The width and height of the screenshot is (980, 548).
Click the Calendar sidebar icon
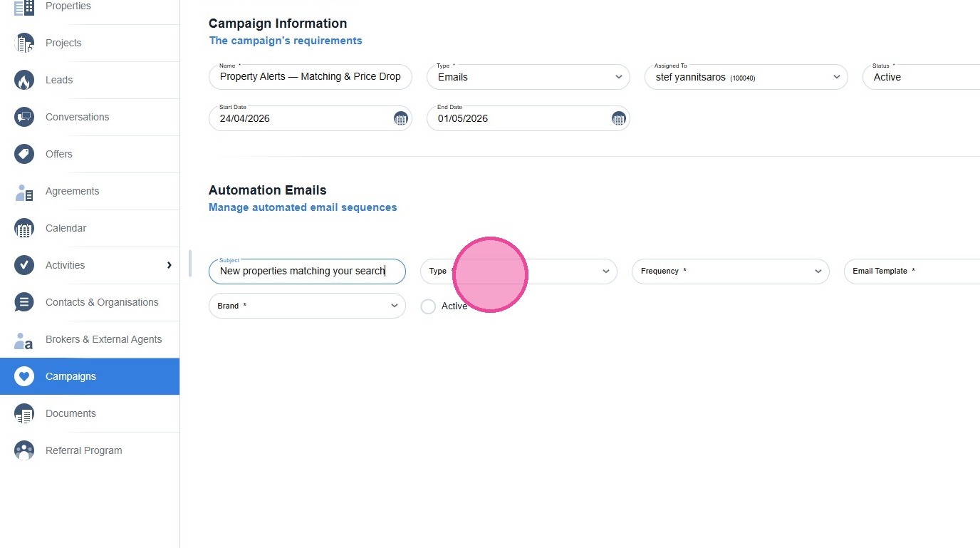(24, 228)
